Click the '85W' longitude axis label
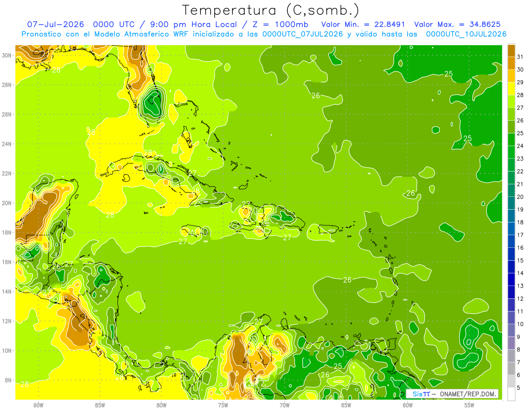This screenshot has height=411, width=532. [100, 405]
